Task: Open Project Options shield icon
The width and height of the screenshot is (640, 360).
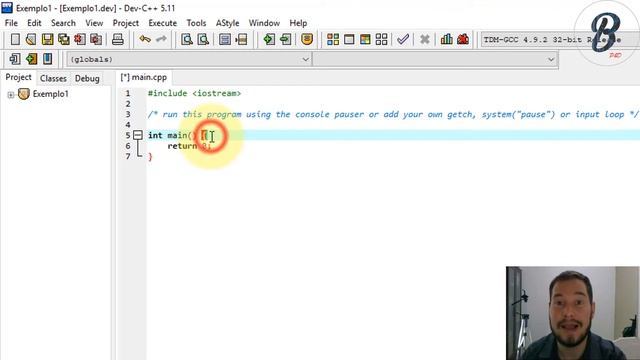Action: pyautogui.click(x=307, y=39)
